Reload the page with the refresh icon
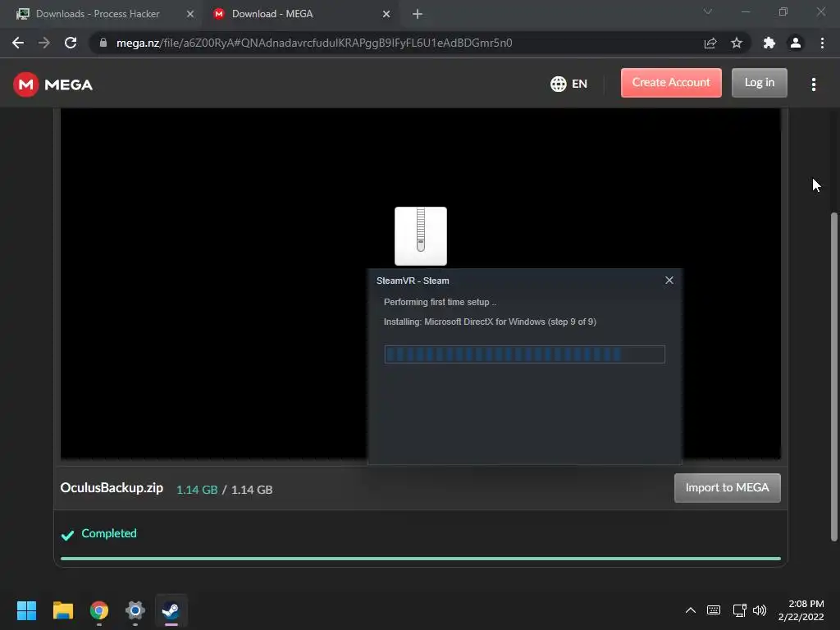The height and width of the screenshot is (630, 840). point(71,43)
